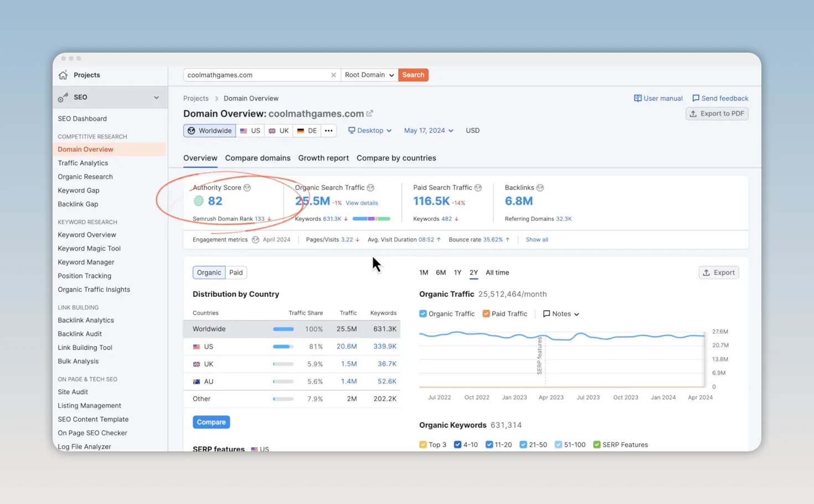Collapse the SEO sidebar section
Image resolution: width=814 pixels, height=504 pixels.
tap(156, 97)
